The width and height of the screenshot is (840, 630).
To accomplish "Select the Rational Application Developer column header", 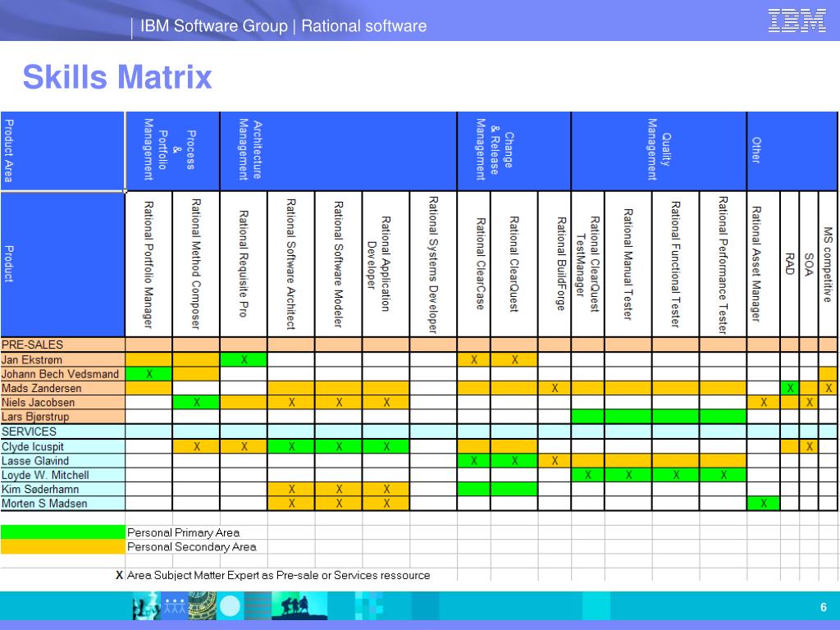I will [386, 264].
